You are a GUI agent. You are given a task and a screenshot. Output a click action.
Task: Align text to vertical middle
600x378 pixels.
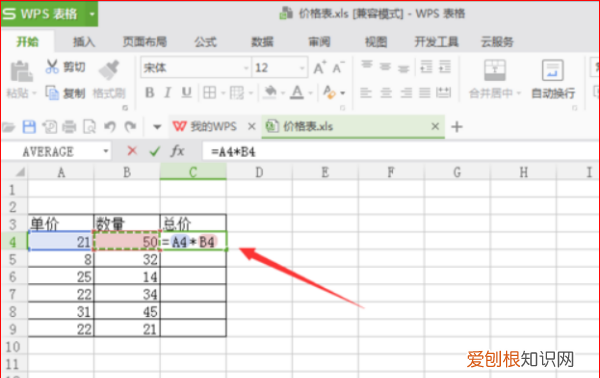[x=385, y=67]
